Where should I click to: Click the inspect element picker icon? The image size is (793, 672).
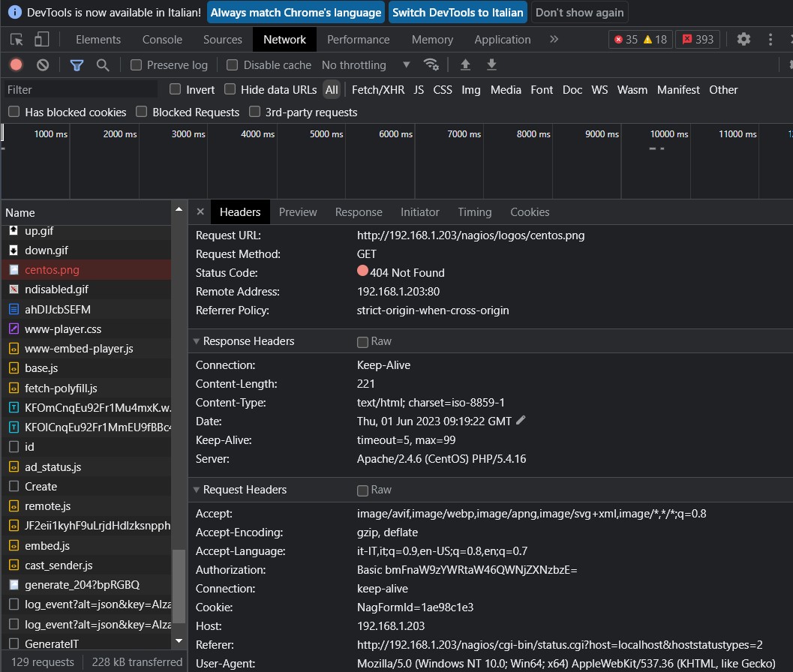click(17, 40)
